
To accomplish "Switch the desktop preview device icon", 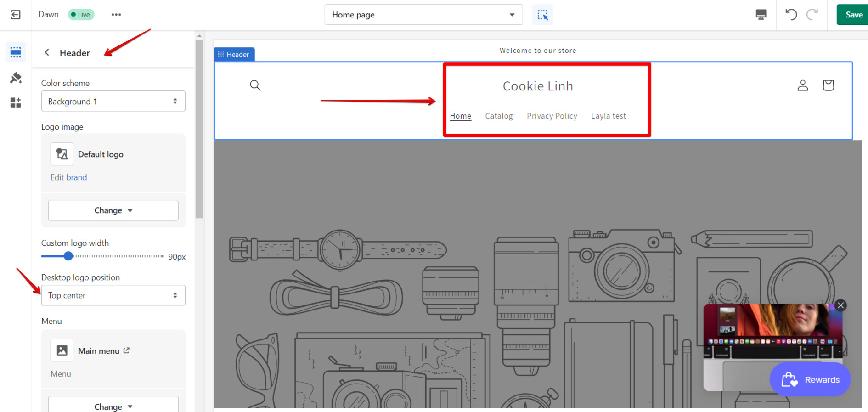I will click(x=761, y=15).
